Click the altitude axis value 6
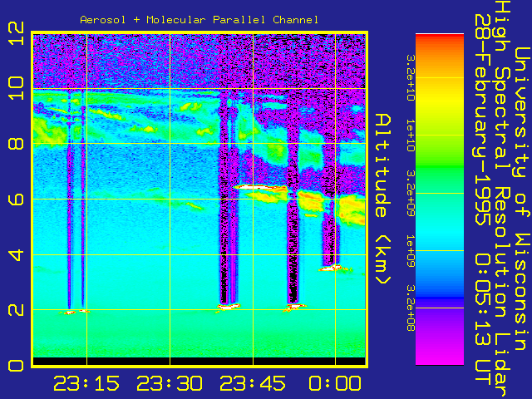The height and width of the screenshot is (399, 532). (16, 199)
